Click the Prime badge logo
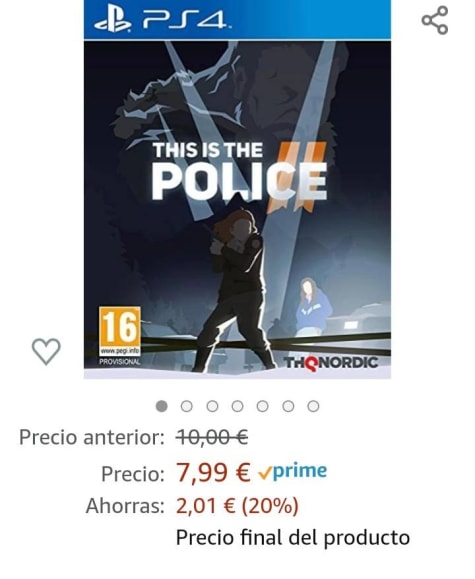Image resolution: width=475 pixels, height=579 pixels. (293, 472)
